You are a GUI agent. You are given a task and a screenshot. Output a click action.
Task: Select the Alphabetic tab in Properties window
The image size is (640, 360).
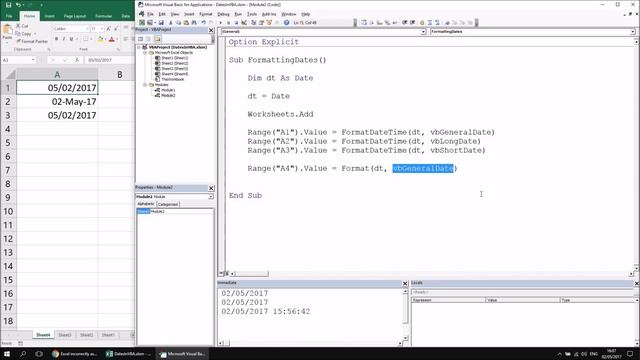[146, 204]
